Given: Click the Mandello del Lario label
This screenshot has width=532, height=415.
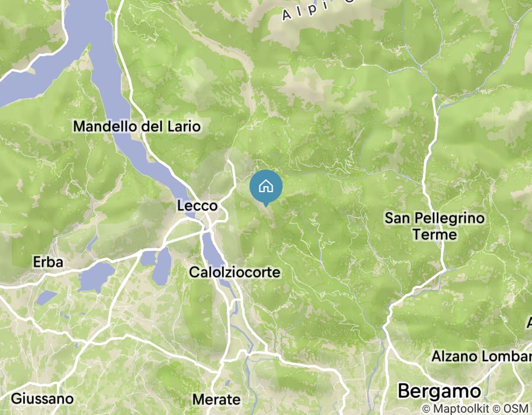Looking at the screenshot, I should click(137, 126).
